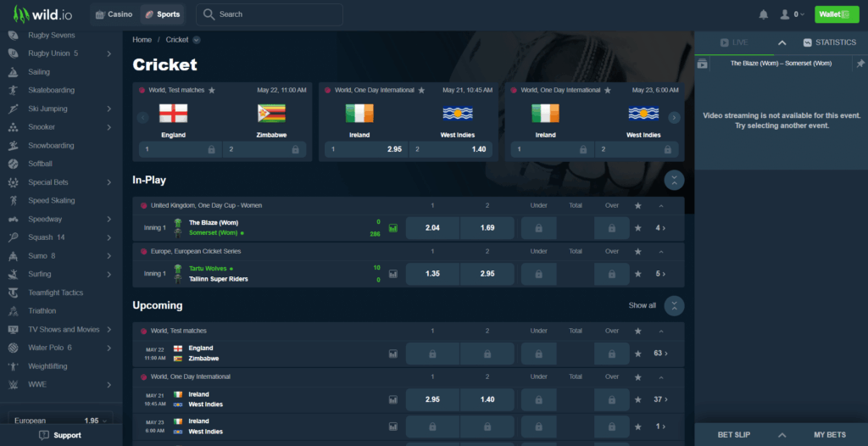This screenshot has width=868, height=446.
Task: Open WWE category in sidebar
Action: (60, 384)
